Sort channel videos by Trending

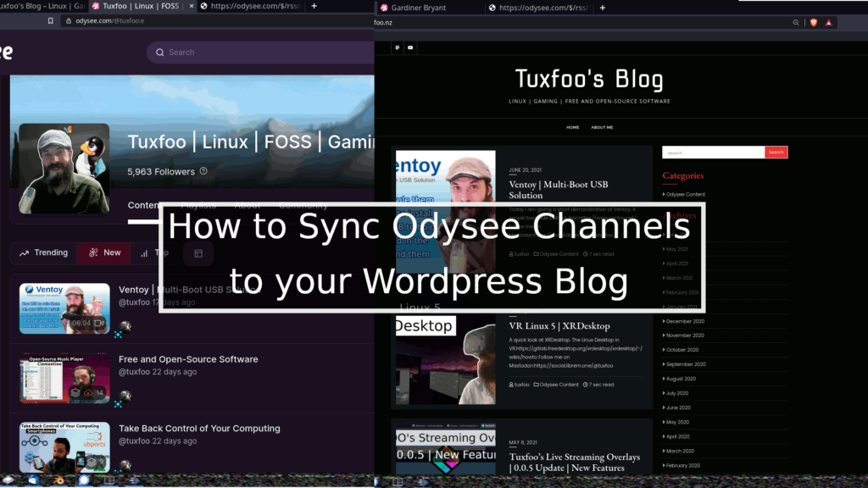44,252
